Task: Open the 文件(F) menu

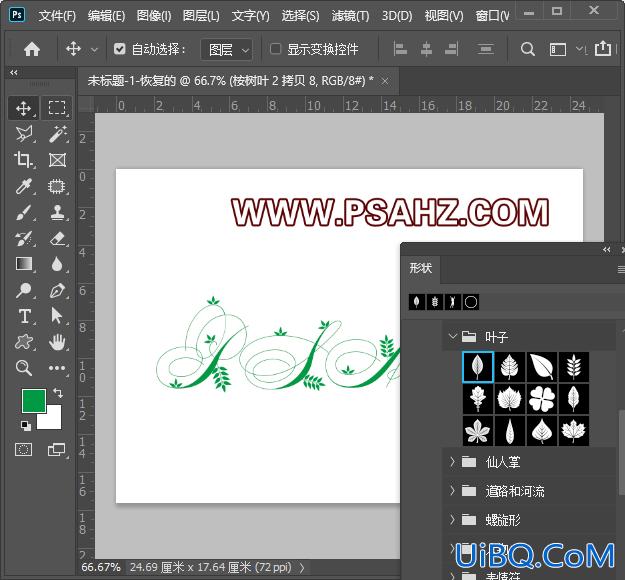Action: point(57,16)
